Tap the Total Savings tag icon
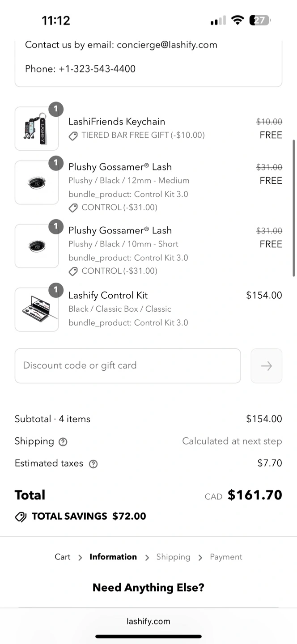The image size is (297, 644). point(21,517)
